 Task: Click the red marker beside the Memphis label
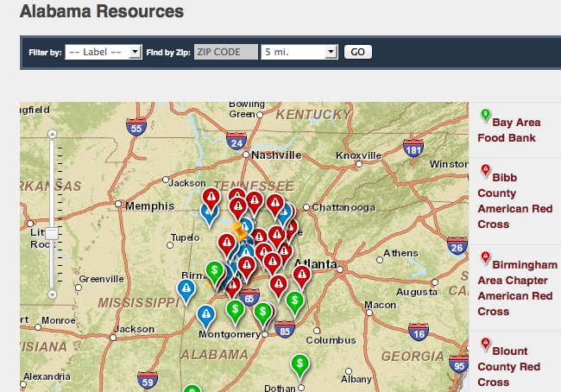point(211,198)
